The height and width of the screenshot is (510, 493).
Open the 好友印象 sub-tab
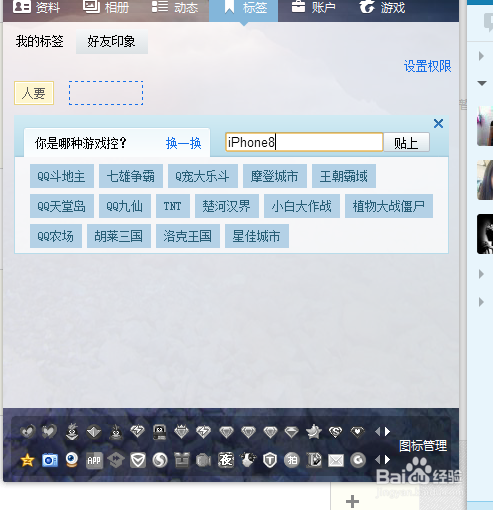112,42
